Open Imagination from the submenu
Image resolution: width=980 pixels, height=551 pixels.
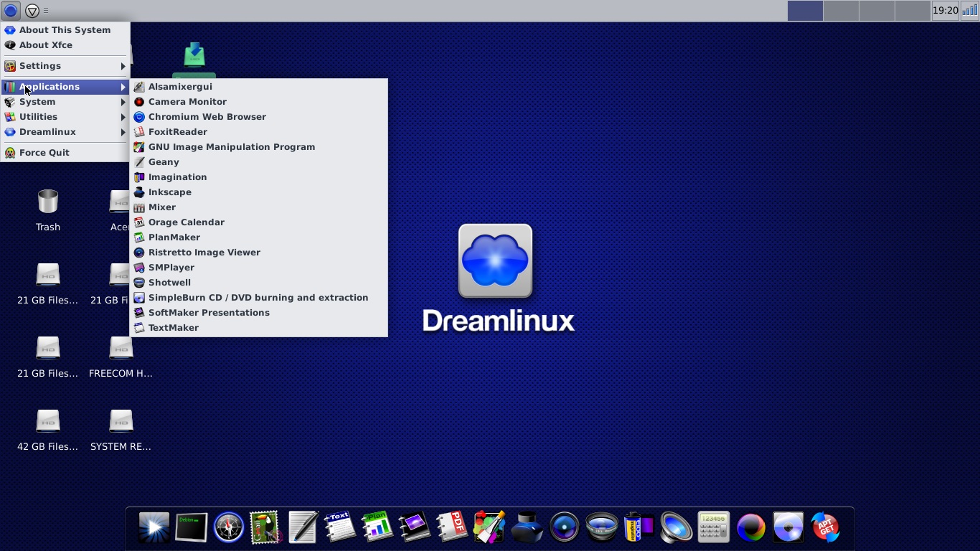[x=259, y=177]
